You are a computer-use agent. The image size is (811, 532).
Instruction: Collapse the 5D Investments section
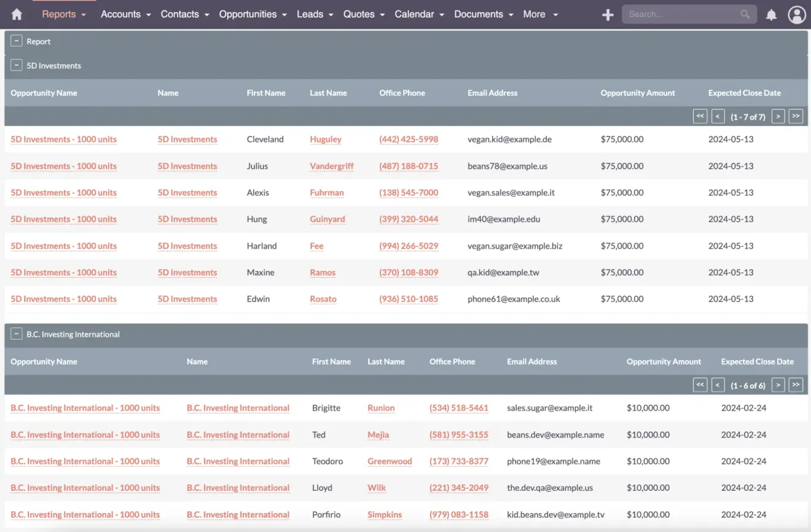[x=16, y=65]
